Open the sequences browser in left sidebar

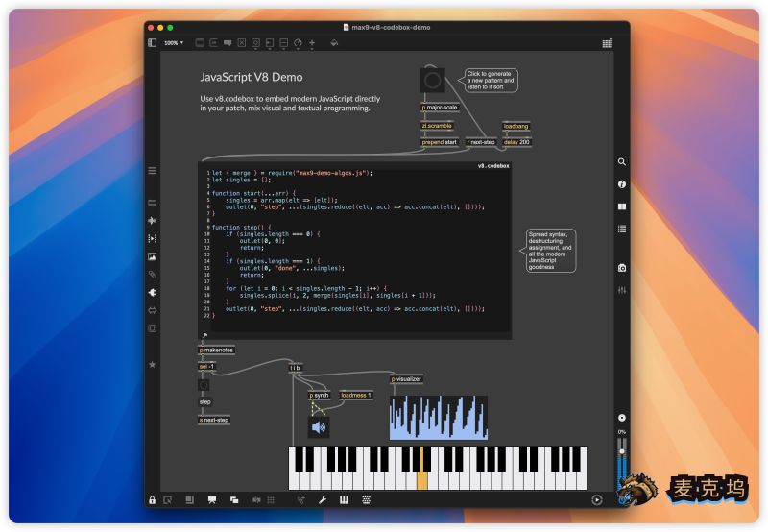[x=153, y=238]
